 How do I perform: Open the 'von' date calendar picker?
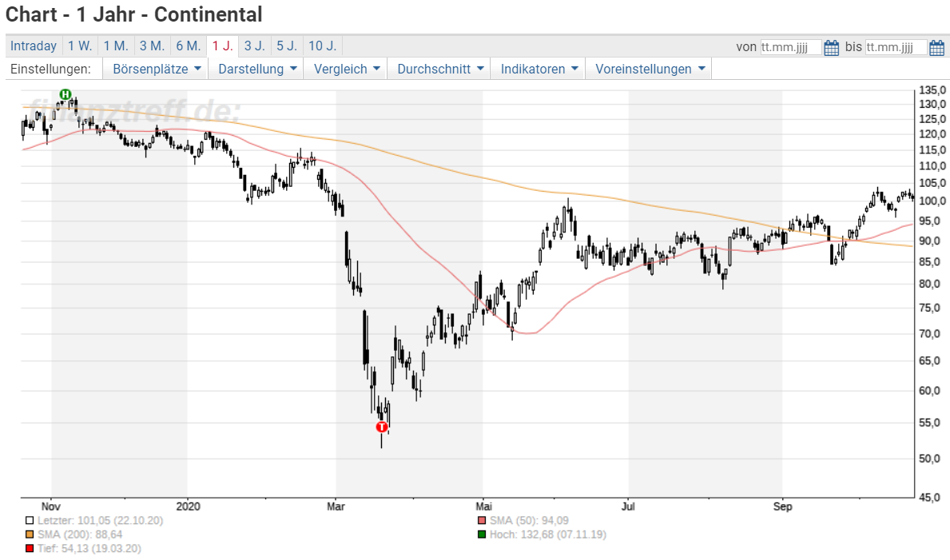[831, 47]
